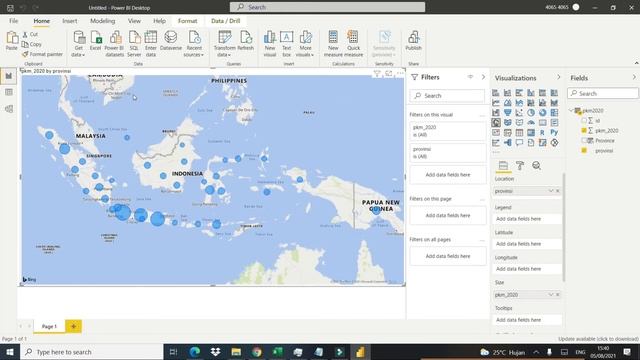
Task: Choose the Stacked bar chart visualization
Action: click(496, 93)
